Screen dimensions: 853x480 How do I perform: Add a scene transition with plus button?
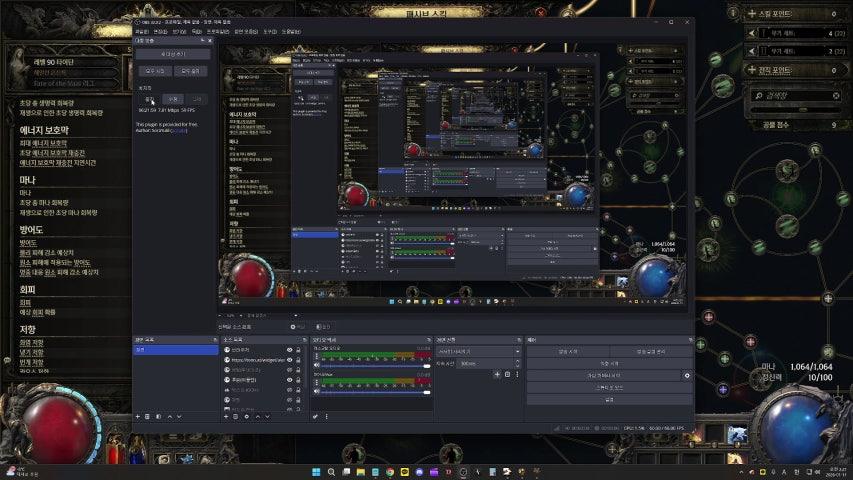click(x=497, y=375)
